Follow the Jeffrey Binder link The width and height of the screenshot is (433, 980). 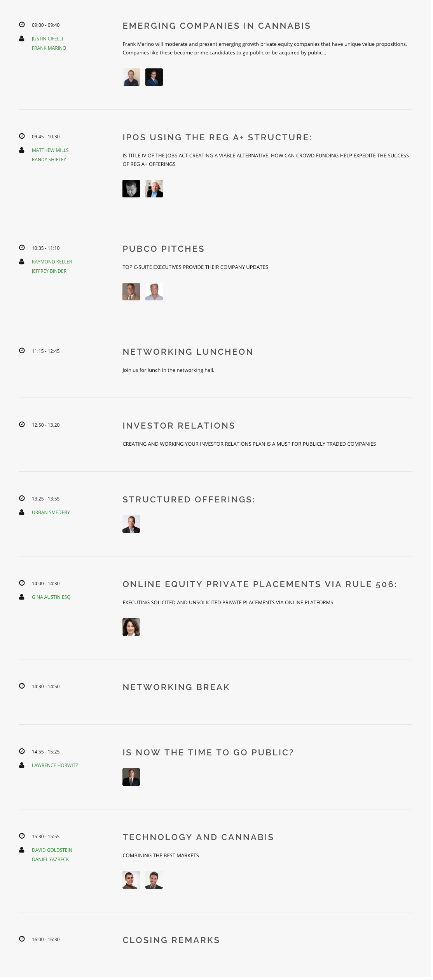[49, 271]
